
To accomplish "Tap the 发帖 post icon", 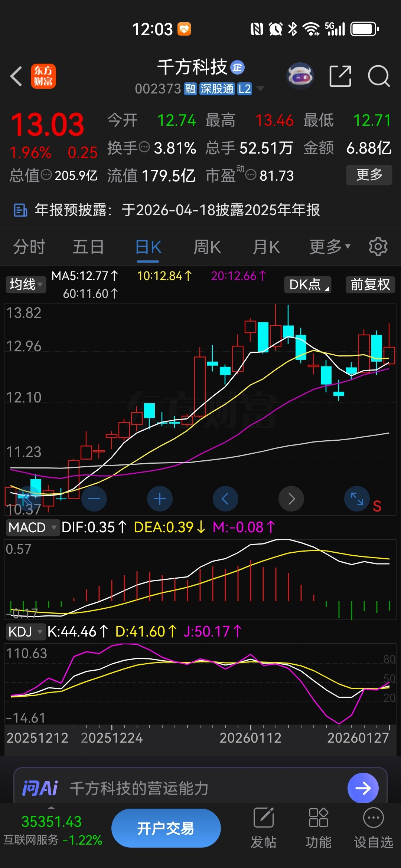I will click(264, 828).
